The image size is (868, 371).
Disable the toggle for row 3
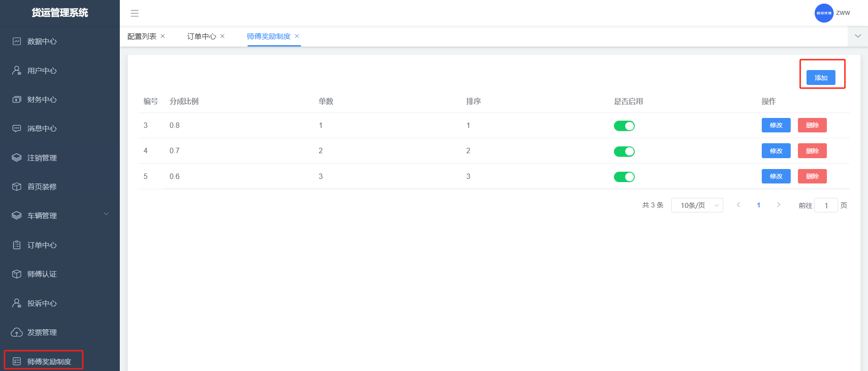624,126
